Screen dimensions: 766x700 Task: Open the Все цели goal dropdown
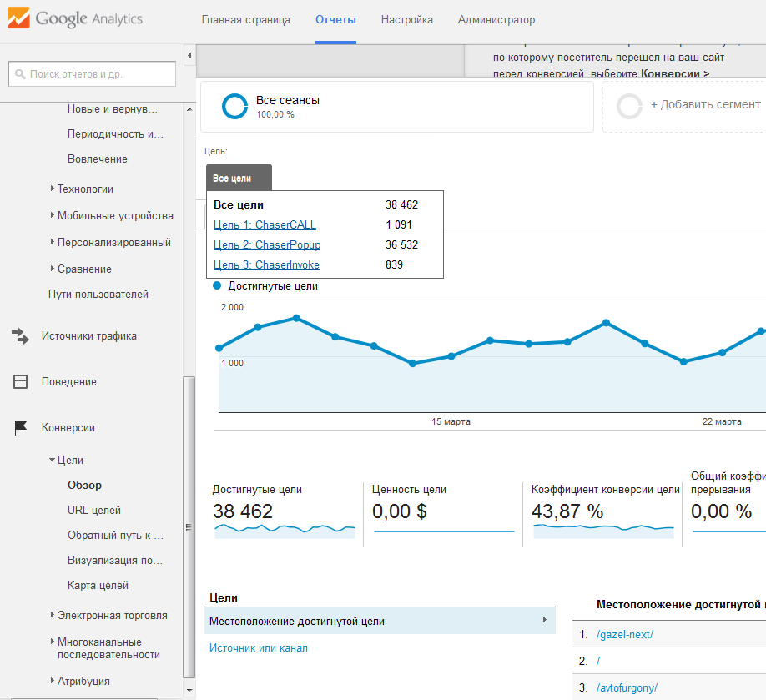point(239,178)
